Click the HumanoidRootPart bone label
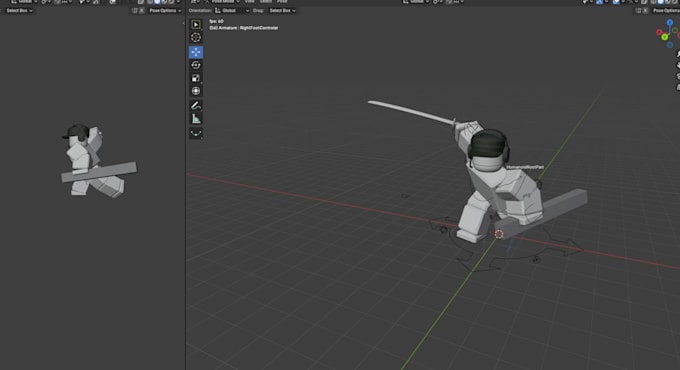 pyautogui.click(x=525, y=167)
